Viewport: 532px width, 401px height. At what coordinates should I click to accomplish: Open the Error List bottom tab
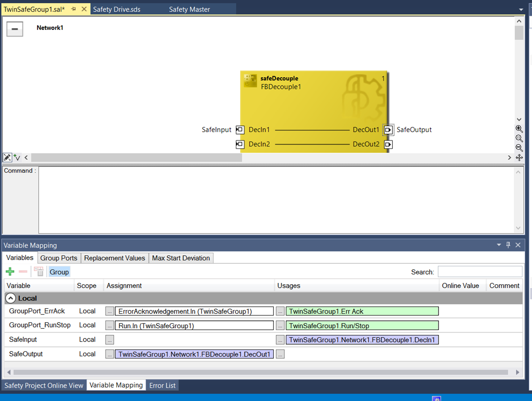click(162, 385)
